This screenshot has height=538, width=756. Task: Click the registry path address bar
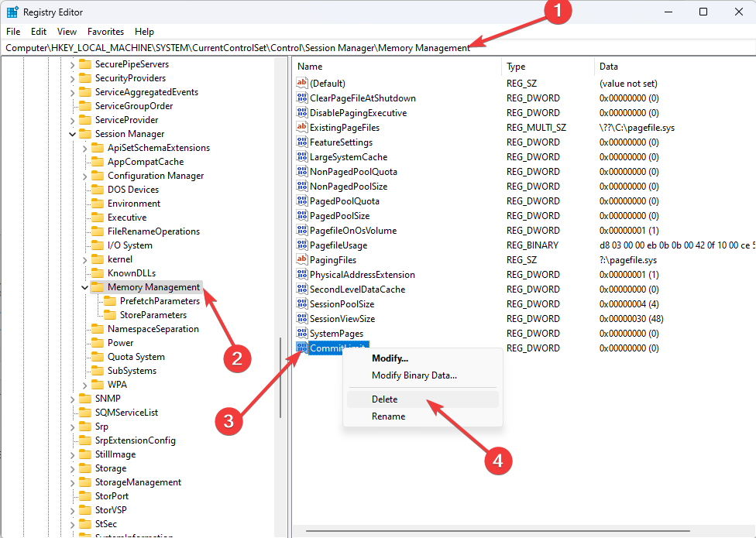[378, 48]
